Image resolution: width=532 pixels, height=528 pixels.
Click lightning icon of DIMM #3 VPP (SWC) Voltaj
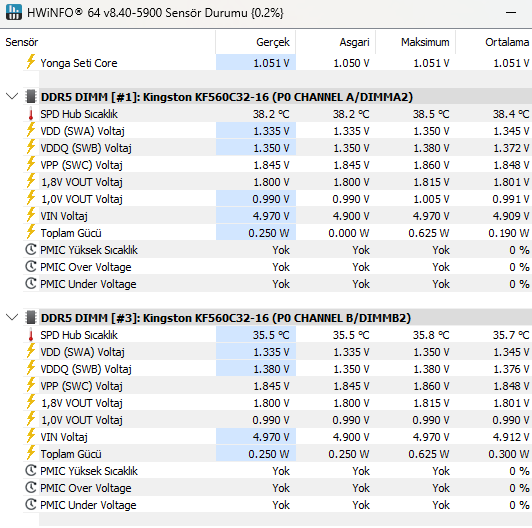pos(31,385)
